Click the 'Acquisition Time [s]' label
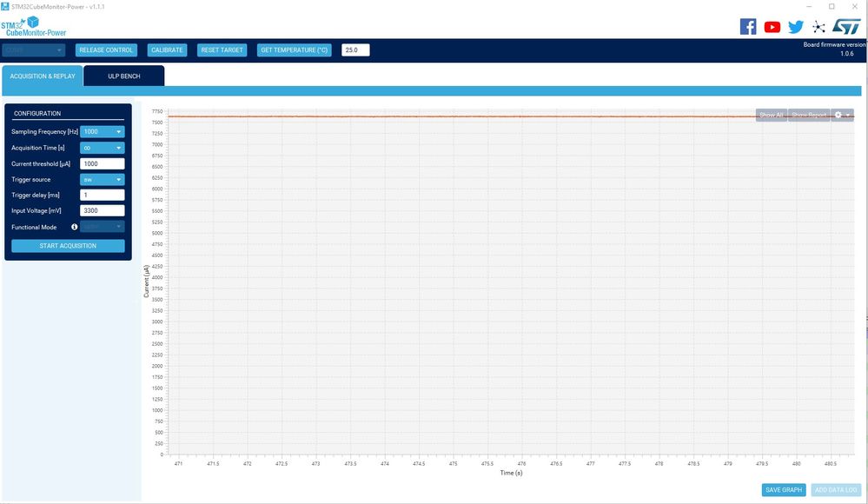 click(x=38, y=148)
